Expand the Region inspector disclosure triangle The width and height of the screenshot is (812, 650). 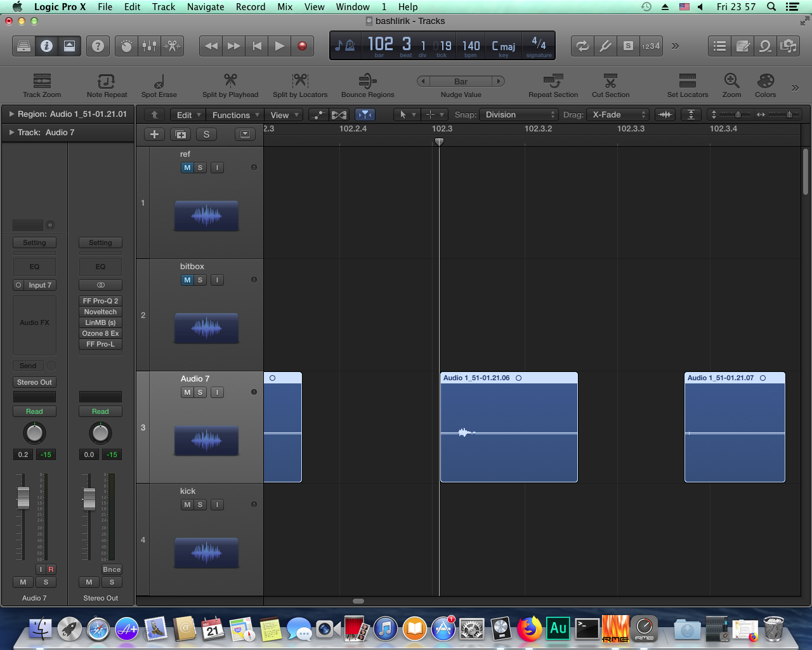[11, 114]
